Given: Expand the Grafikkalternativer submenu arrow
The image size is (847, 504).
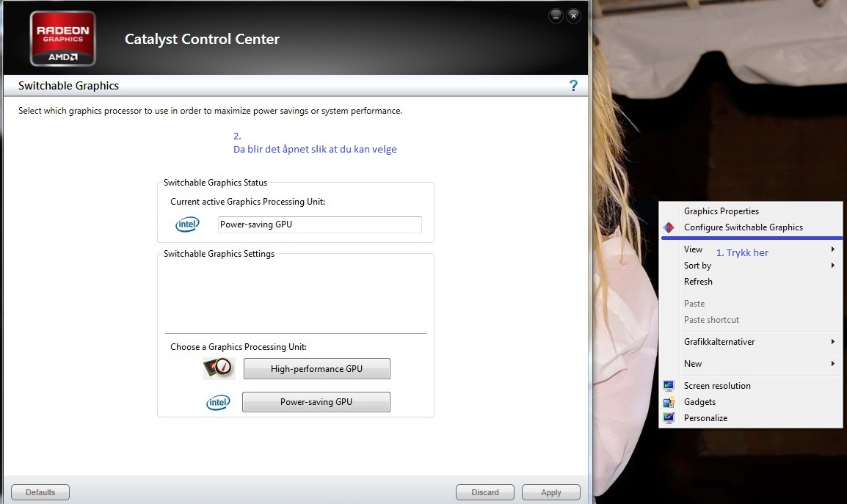Looking at the screenshot, I should tap(833, 341).
